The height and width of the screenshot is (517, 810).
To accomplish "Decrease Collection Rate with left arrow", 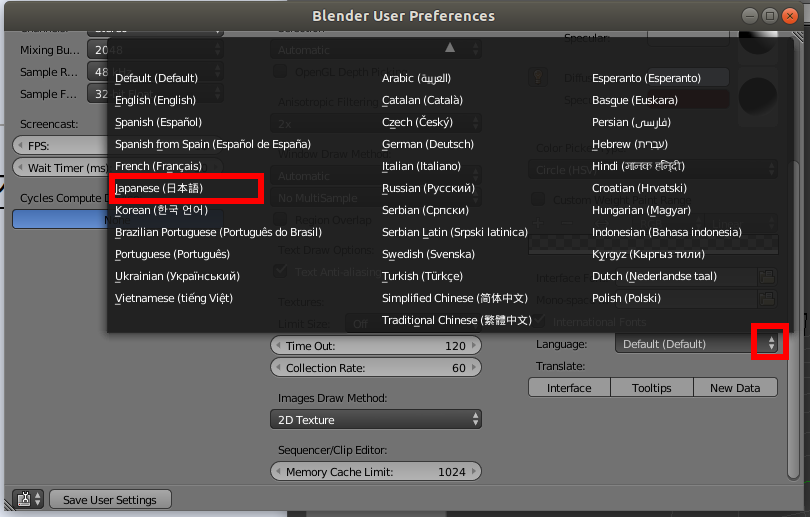I will 278,368.
